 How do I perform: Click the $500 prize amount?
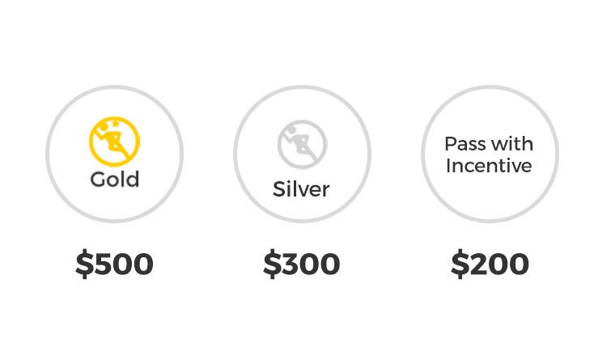pyautogui.click(x=114, y=265)
